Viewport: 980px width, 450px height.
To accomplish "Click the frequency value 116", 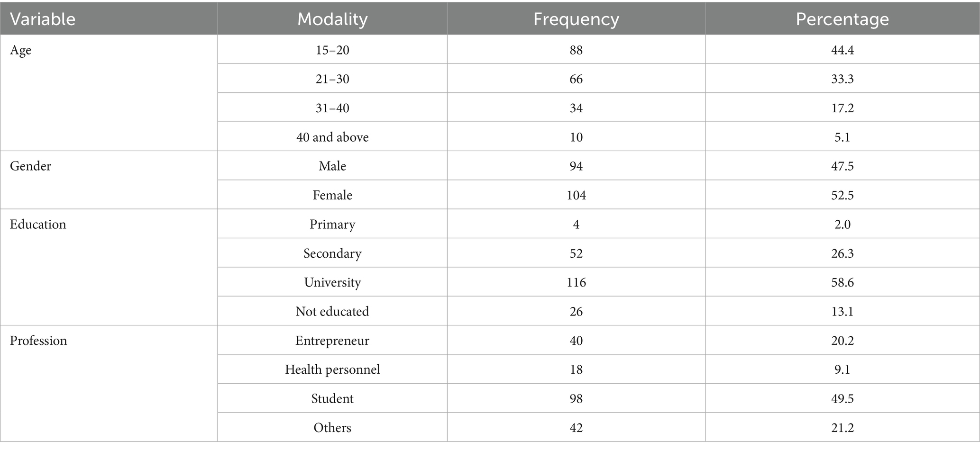I will coord(576,283).
